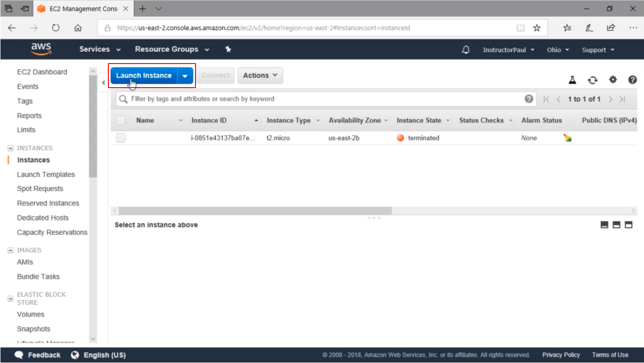Open Launch Templates in sidebar
The height and width of the screenshot is (363, 644).
pyautogui.click(x=46, y=175)
